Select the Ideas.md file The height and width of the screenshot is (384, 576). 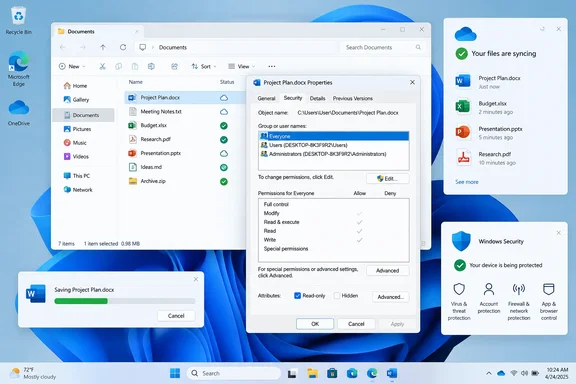click(184, 167)
